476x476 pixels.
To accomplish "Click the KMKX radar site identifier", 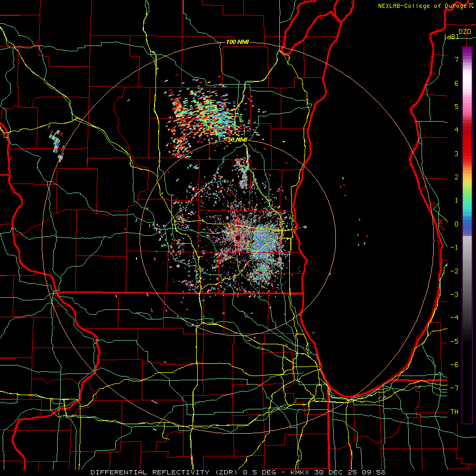I will click(x=299, y=472).
